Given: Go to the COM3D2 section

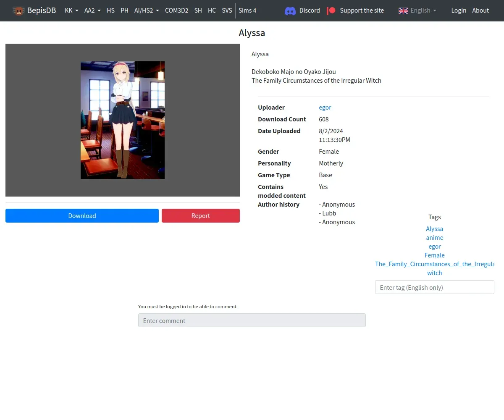Looking at the screenshot, I should click(x=176, y=10).
